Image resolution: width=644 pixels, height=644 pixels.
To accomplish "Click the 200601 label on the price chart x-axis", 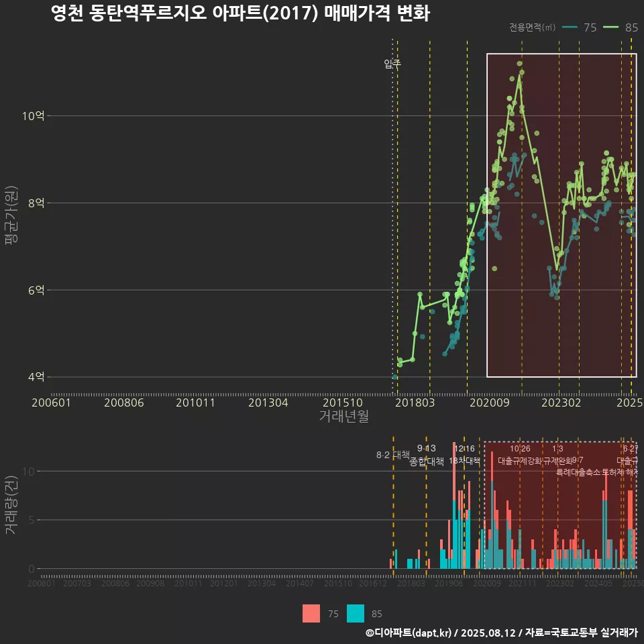I will [52, 402].
